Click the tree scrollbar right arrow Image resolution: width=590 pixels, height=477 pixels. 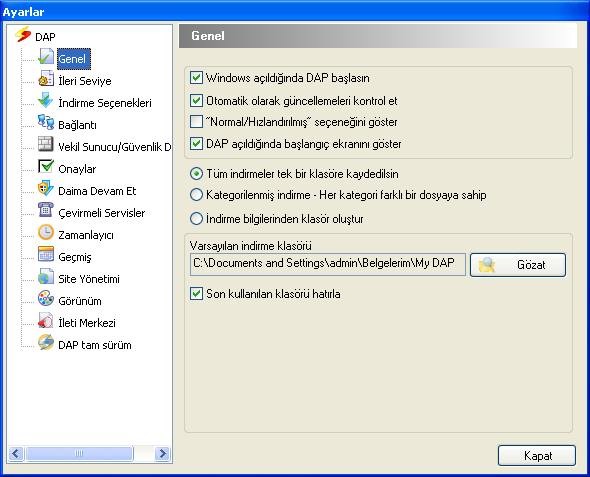click(x=163, y=454)
